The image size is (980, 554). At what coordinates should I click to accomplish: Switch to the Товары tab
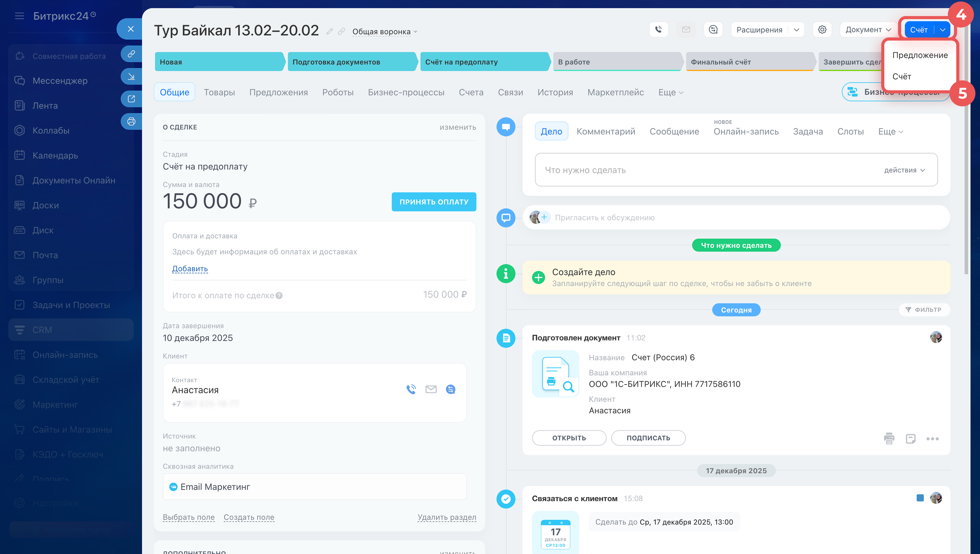(x=219, y=92)
